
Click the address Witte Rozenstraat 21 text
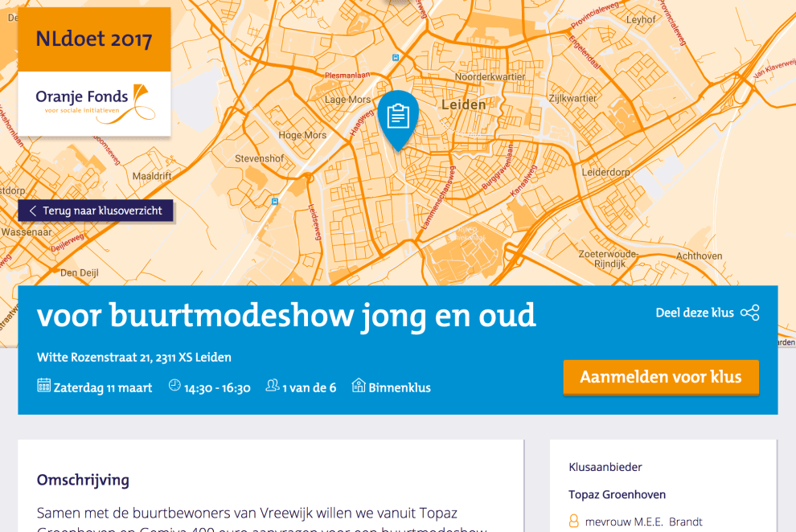click(x=133, y=357)
